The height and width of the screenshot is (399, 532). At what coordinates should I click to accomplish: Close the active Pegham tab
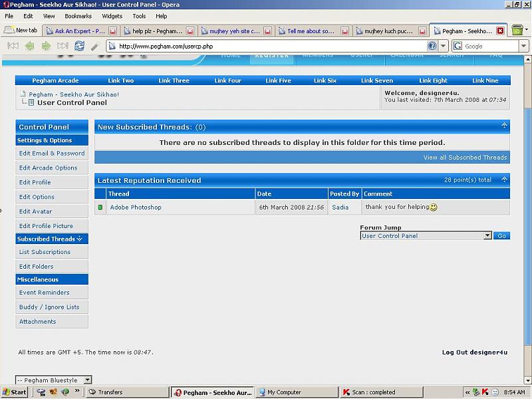(500, 31)
